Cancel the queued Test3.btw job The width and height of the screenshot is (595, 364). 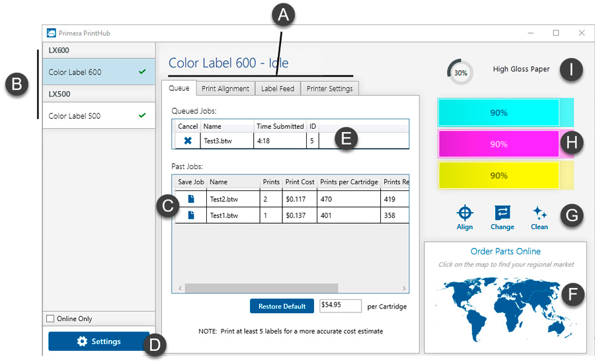coord(188,141)
